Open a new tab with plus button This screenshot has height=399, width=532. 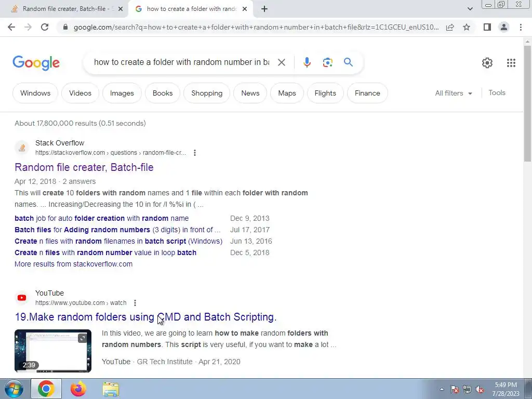pos(264,9)
